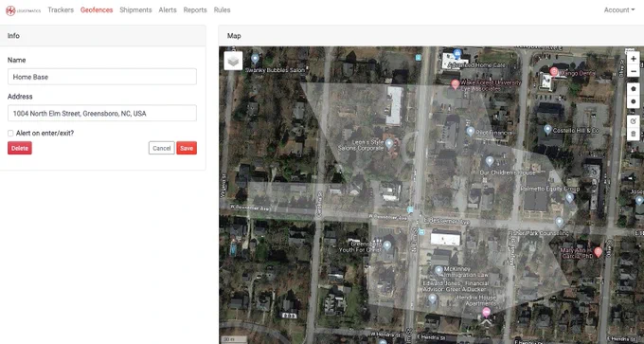This screenshot has height=344, width=644.
Task: Click the Costello Hill & Co pin
Action: click(x=547, y=130)
